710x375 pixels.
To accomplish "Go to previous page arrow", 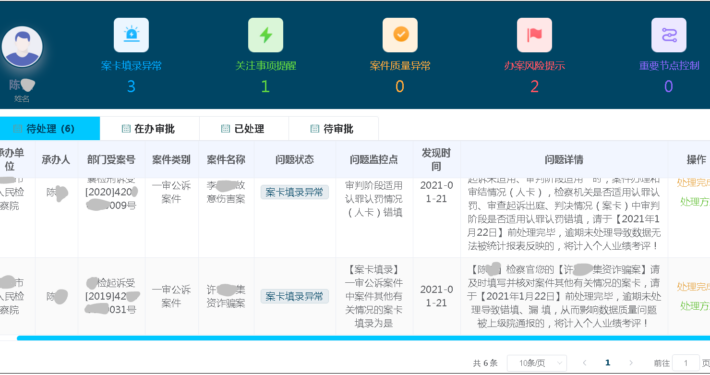I will 585,363.
